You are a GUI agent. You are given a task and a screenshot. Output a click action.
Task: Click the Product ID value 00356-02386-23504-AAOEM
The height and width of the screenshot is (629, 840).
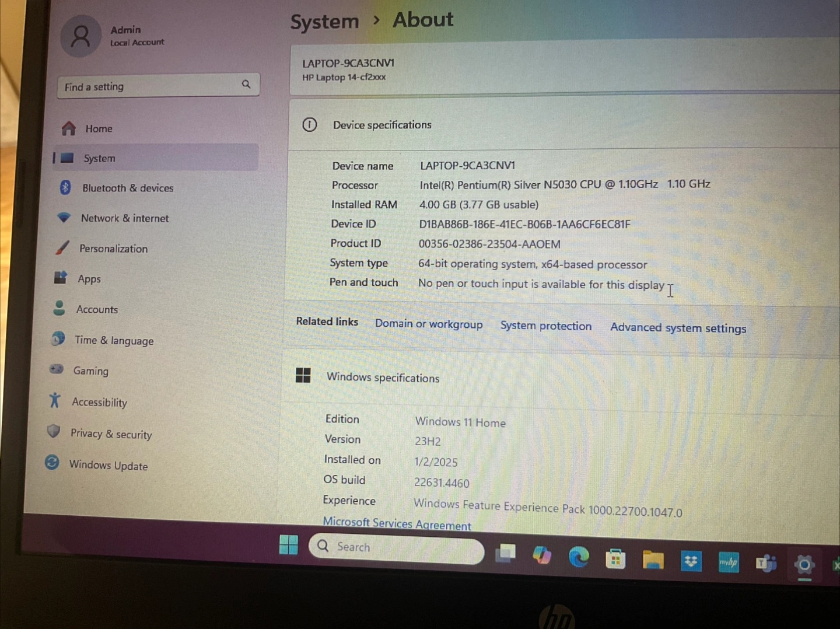[x=489, y=244]
